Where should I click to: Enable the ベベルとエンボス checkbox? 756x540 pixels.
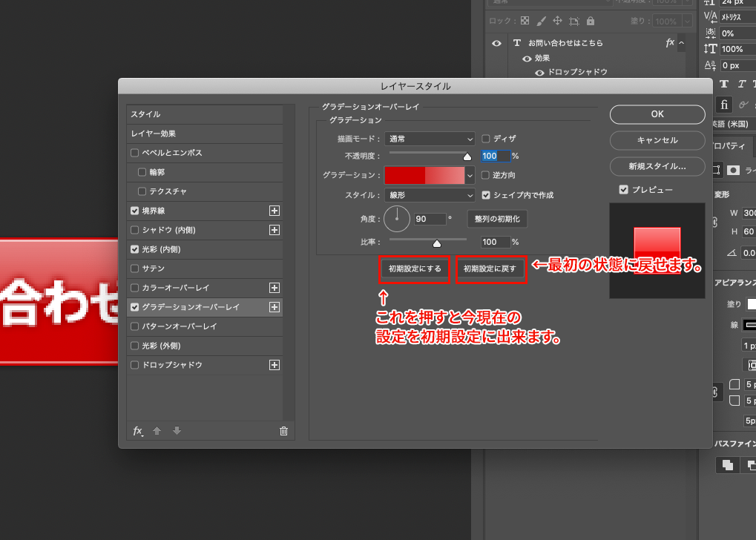pos(135,153)
